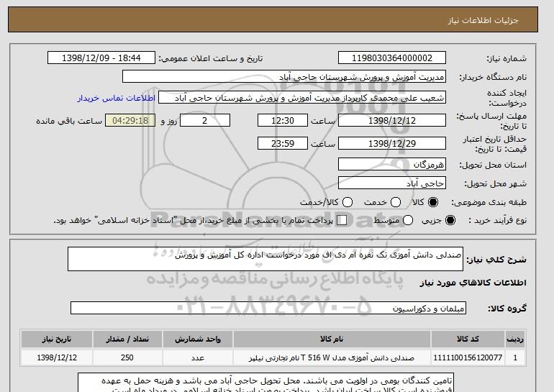Select the جزیی purchase type radio
This screenshot has width=554, height=392.
click(450, 220)
